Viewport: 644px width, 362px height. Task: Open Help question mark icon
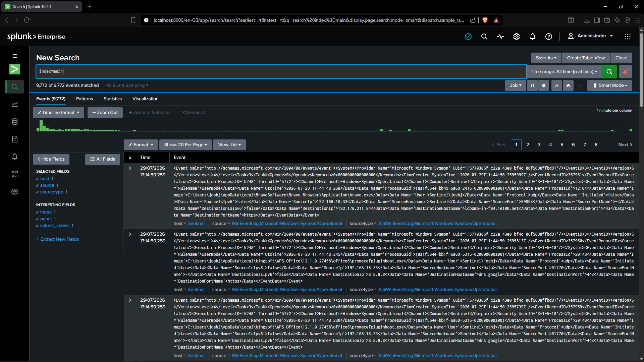coord(549,37)
